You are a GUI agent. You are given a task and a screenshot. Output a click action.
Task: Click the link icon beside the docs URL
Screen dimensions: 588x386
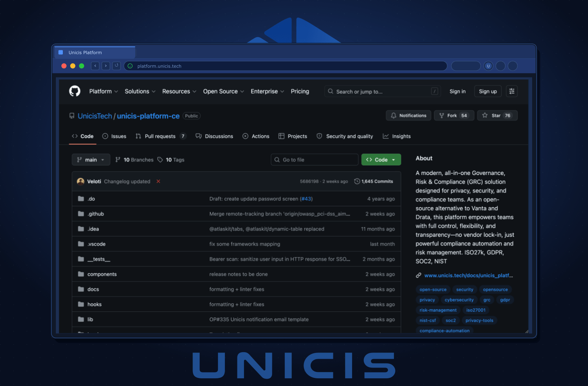click(x=419, y=275)
